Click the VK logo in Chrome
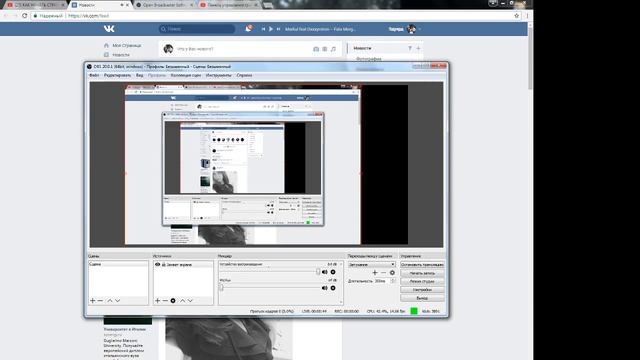 tap(109, 29)
